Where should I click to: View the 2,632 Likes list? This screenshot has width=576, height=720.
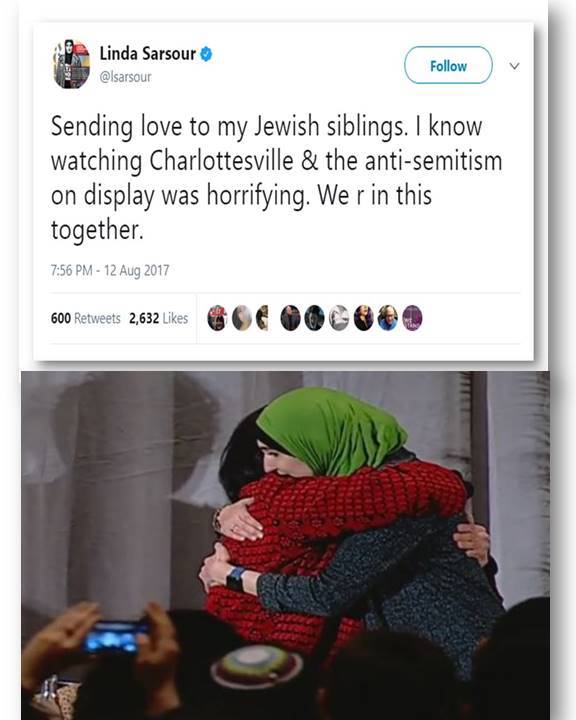tap(158, 318)
